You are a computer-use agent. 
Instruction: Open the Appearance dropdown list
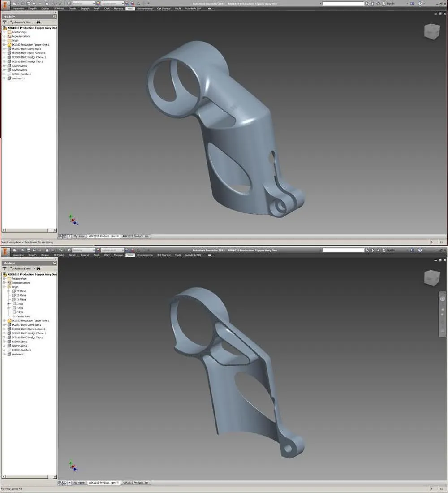click(x=124, y=3)
